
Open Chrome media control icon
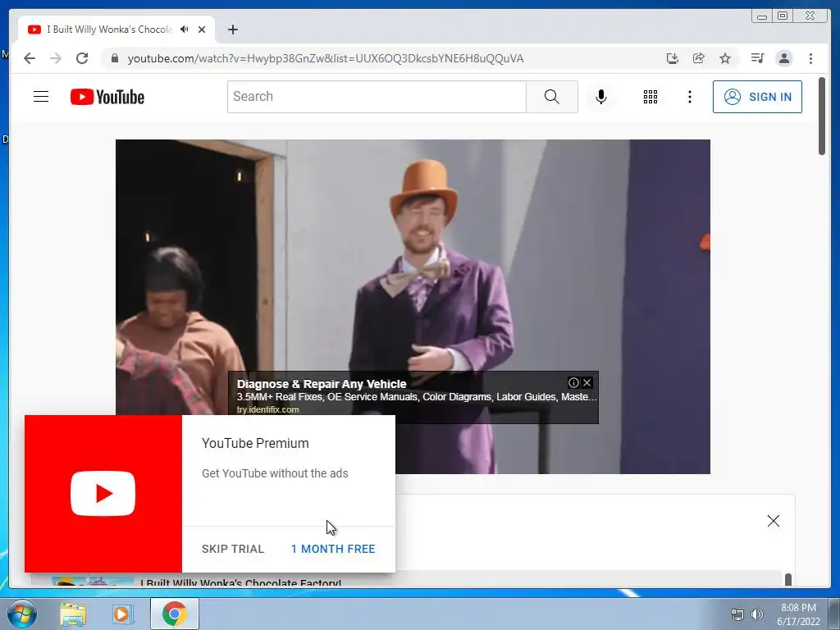(757, 58)
